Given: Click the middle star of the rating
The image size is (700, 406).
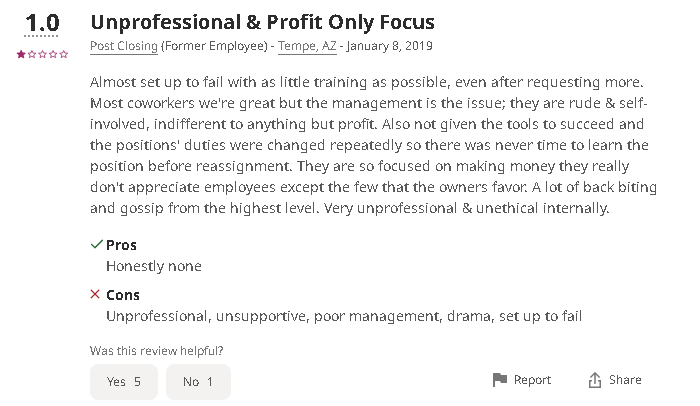Looking at the screenshot, I should point(43,54).
